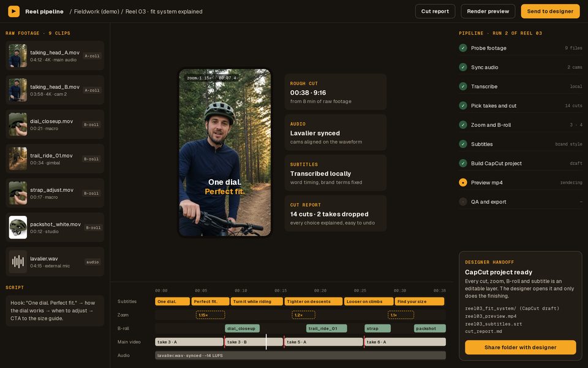Open strap_adjust.mov clip thumbnail

point(18,193)
